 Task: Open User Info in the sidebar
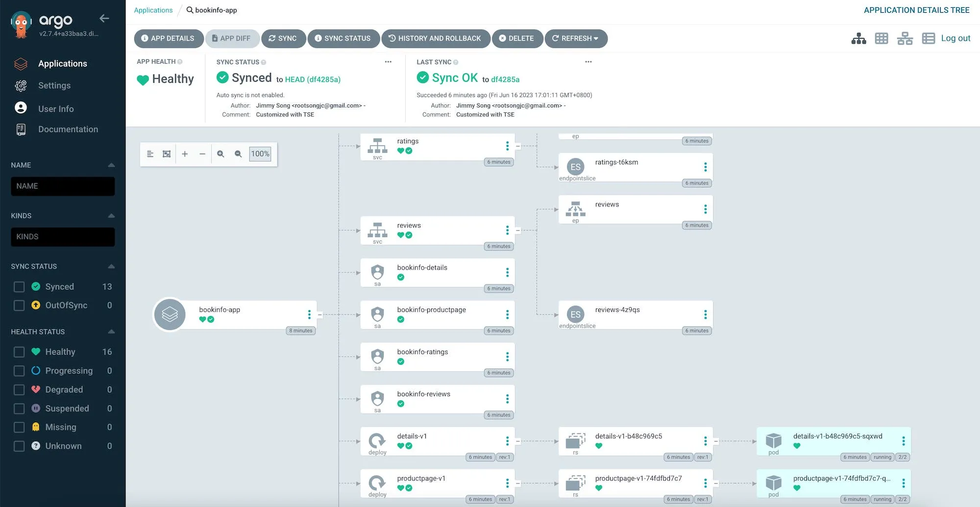click(56, 109)
